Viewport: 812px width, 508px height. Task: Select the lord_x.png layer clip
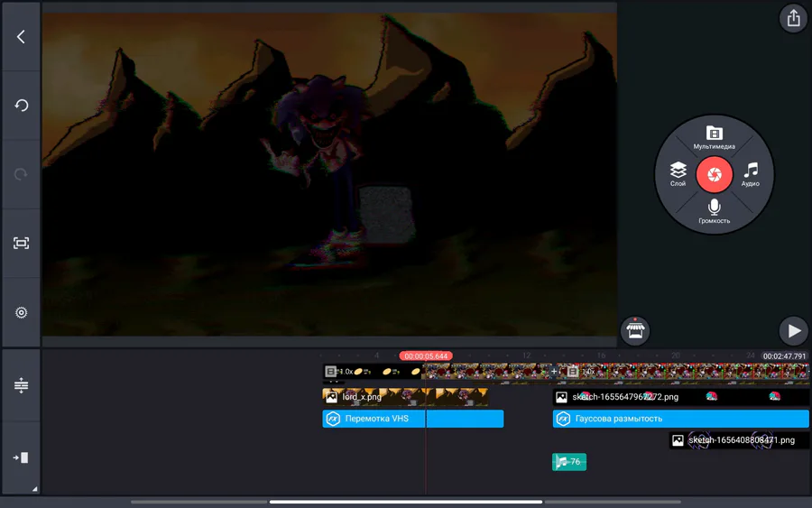pyautogui.click(x=405, y=397)
